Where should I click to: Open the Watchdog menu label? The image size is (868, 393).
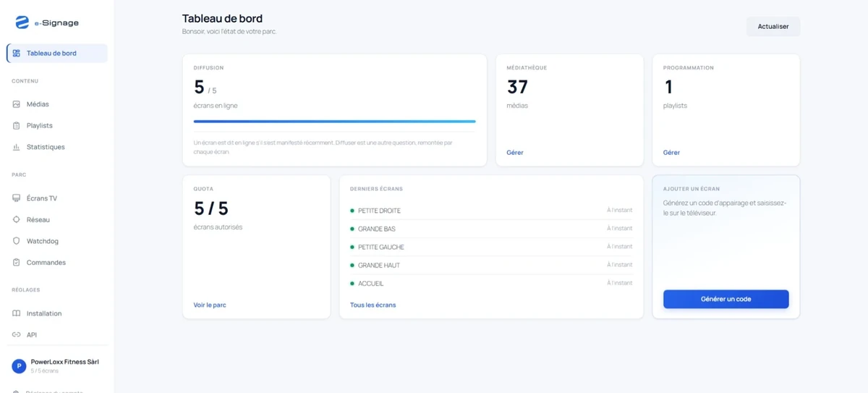pos(43,241)
